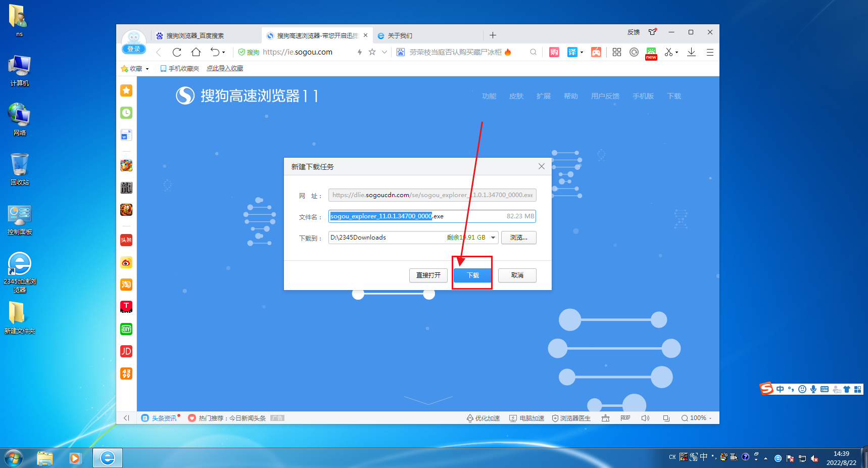Open sidebar history clock icon
The width and height of the screenshot is (868, 468).
click(x=126, y=113)
